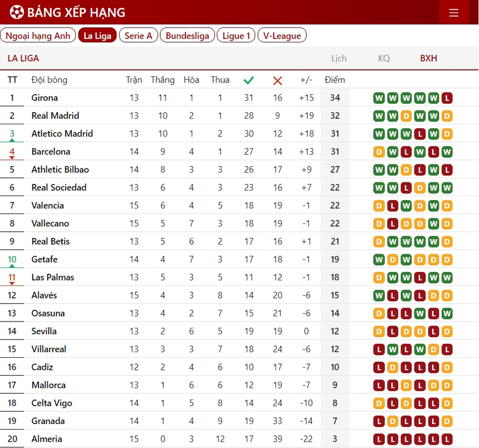
Task: Switch to the Bundesliga tab
Action: point(187,36)
